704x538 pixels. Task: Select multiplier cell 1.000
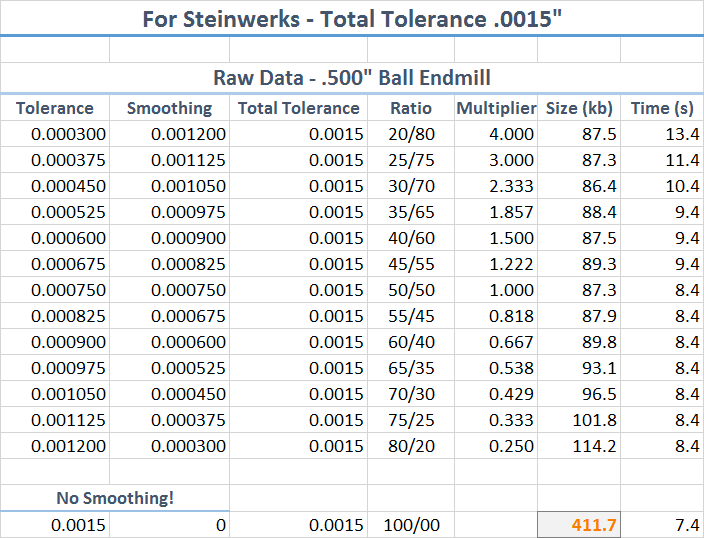pos(496,290)
